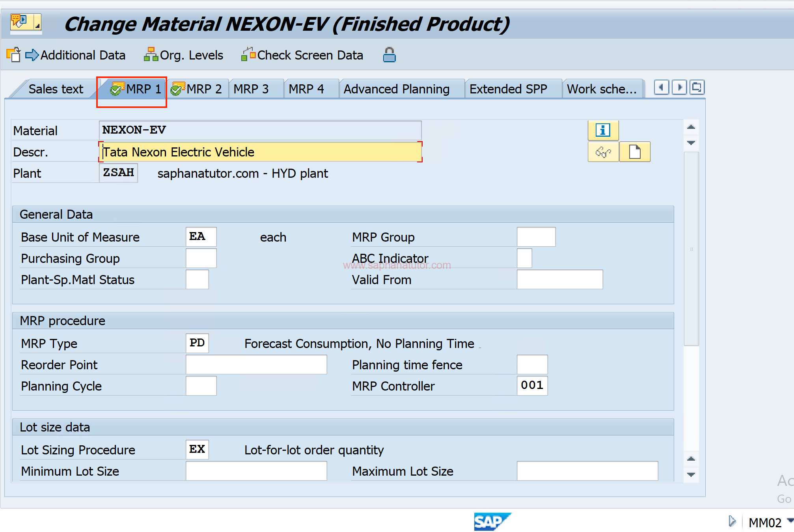Open Additional Data
This screenshot has height=532, width=794.
coord(75,55)
